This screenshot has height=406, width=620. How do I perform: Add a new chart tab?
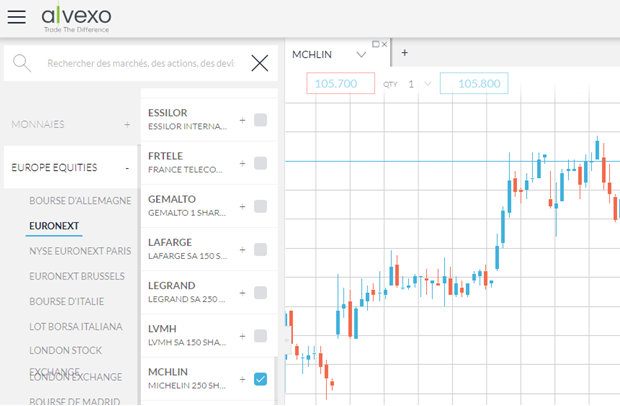(x=405, y=53)
